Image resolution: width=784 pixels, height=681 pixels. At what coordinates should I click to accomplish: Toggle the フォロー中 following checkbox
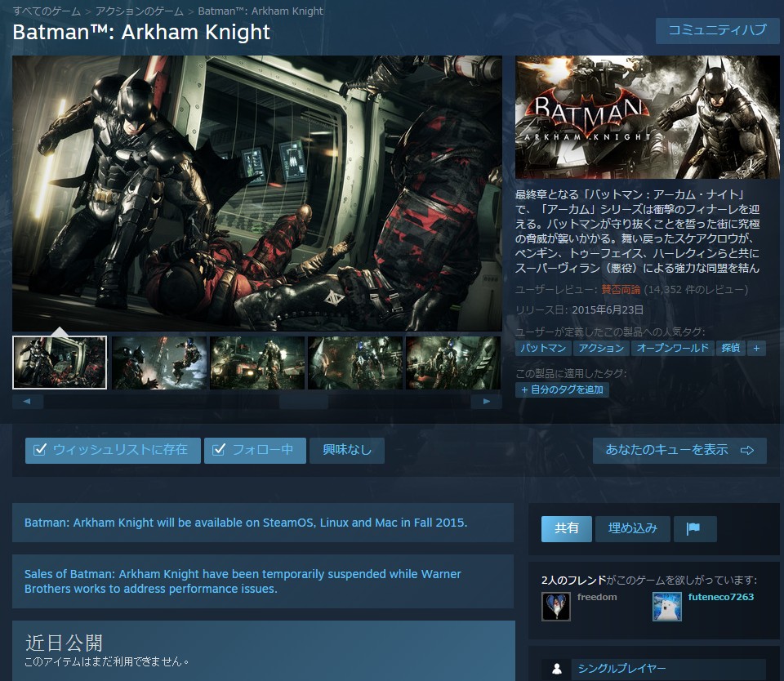(255, 451)
